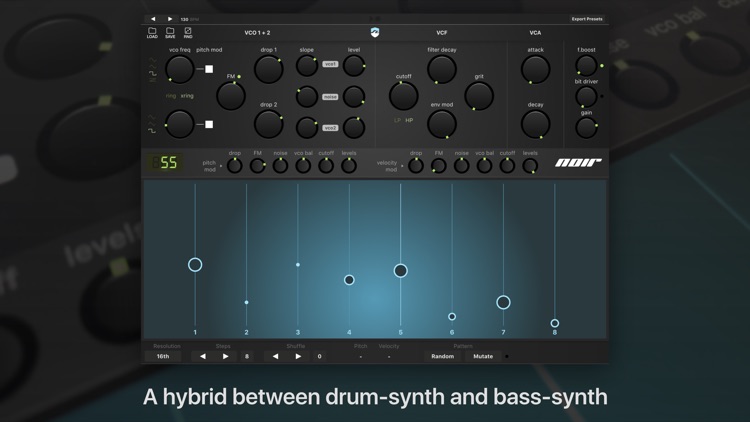750x422 pixels.
Task: Click the pitch mod levels small knob
Action: 349,166
